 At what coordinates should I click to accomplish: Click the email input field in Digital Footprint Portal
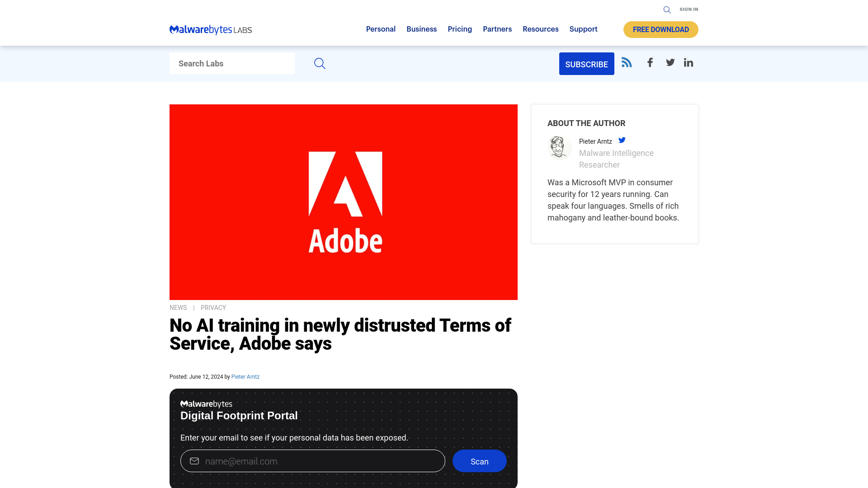point(312,460)
